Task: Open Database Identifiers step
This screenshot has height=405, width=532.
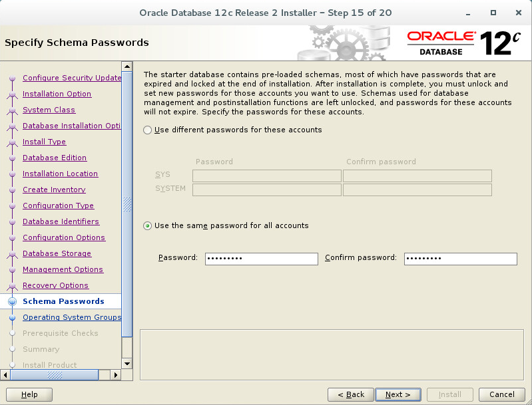Action: pos(61,221)
